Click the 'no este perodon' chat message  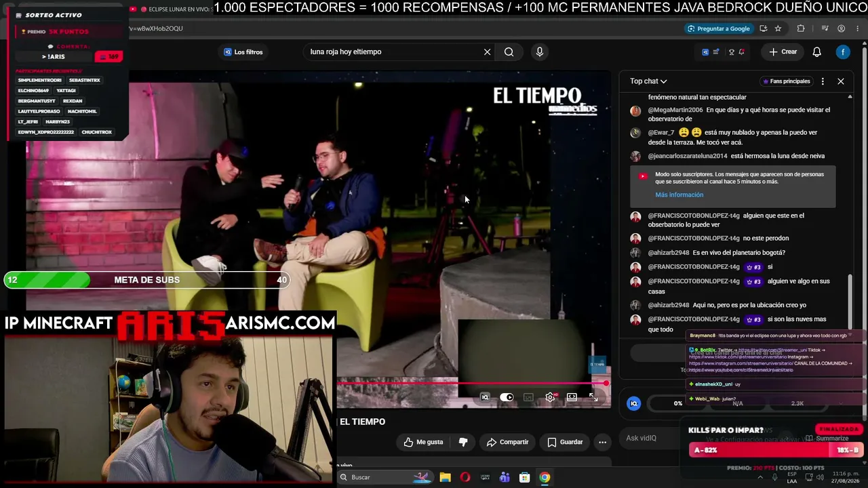pos(766,239)
